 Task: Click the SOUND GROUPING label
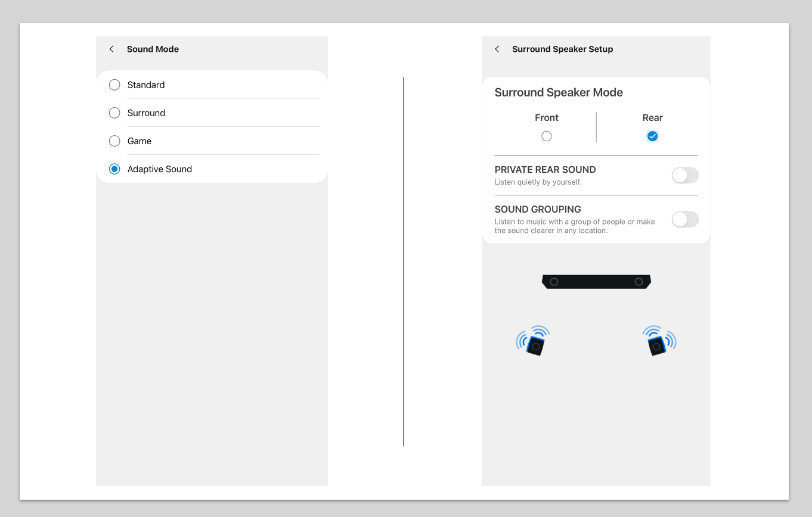pos(538,209)
